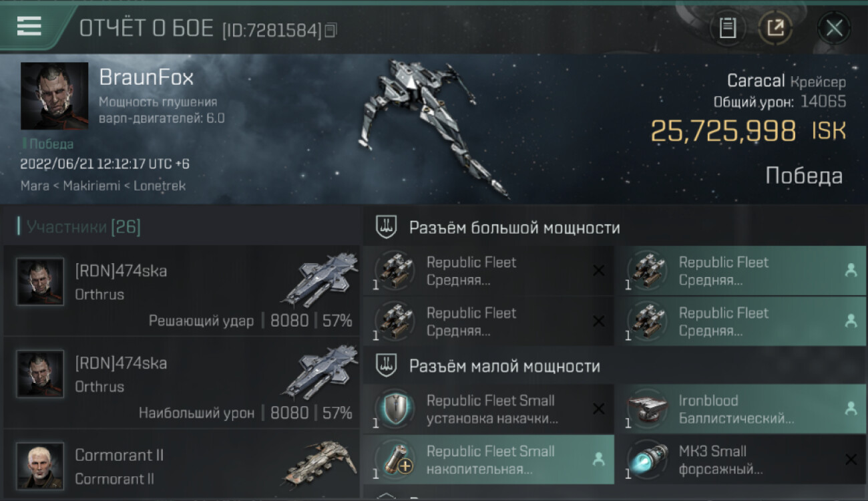This screenshot has height=501, width=868.
Task: Copy the battle report ID
Action: click(x=331, y=30)
